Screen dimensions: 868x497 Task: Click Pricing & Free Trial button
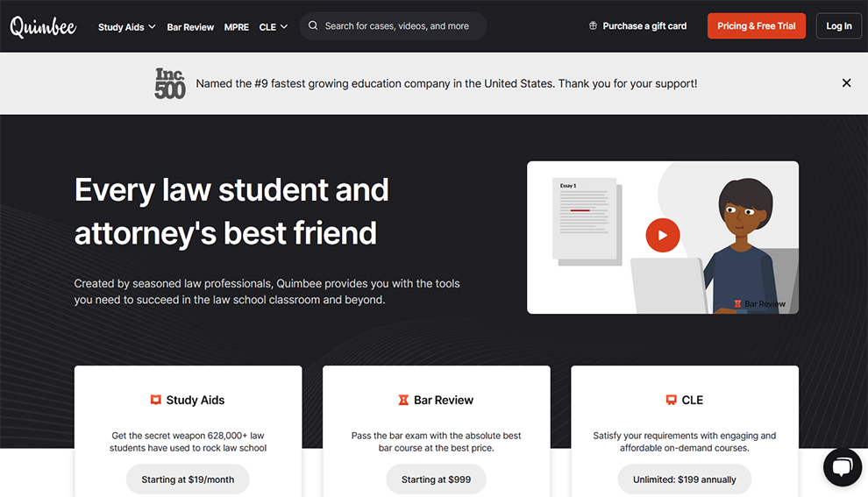(756, 26)
